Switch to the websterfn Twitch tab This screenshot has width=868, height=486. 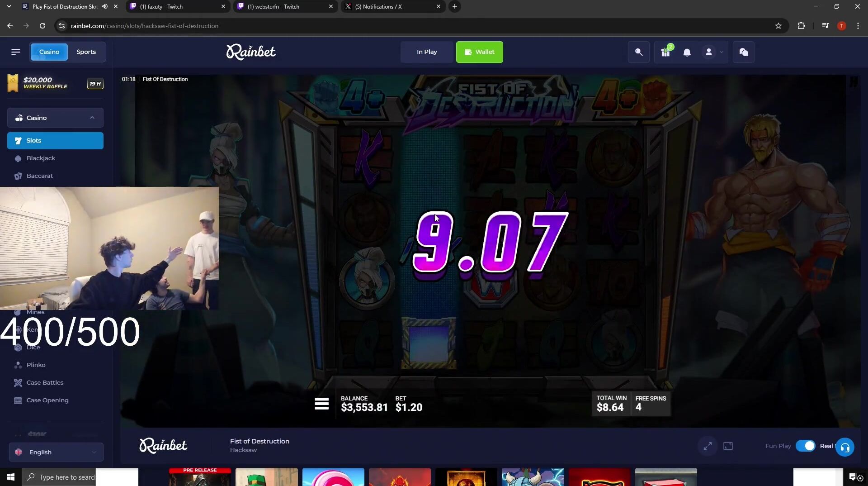click(285, 6)
